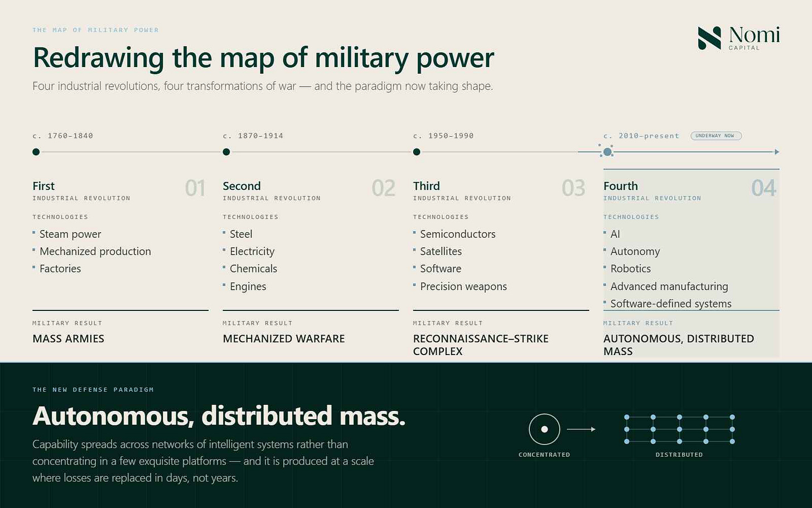Click the MASS ARMIES result text
Image resolution: width=812 pixels, height=508 pixels.
coord(69,339)
